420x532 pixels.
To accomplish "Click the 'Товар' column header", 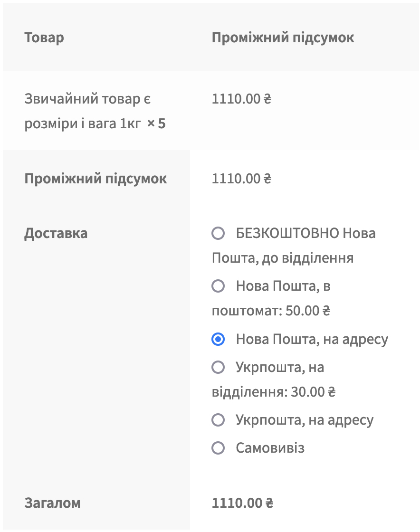I will pyautogui.click(x=44, y=38).
